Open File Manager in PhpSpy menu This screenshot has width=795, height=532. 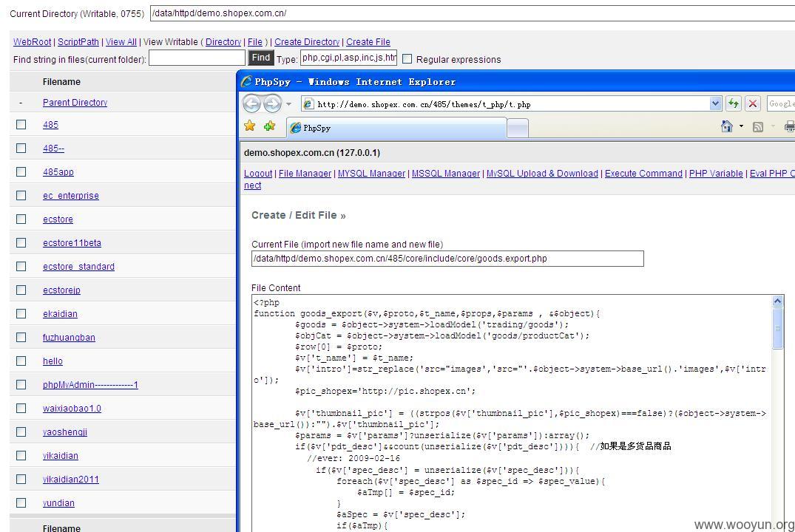305,174
